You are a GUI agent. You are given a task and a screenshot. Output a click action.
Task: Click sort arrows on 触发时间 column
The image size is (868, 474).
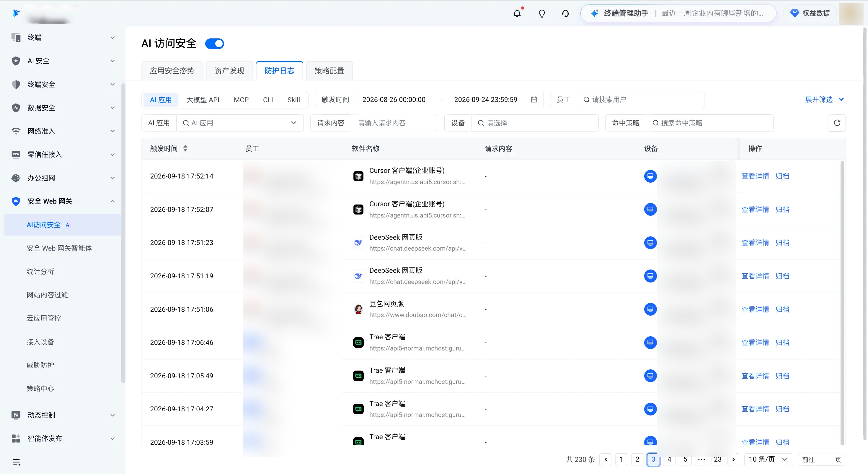[185, 148]
